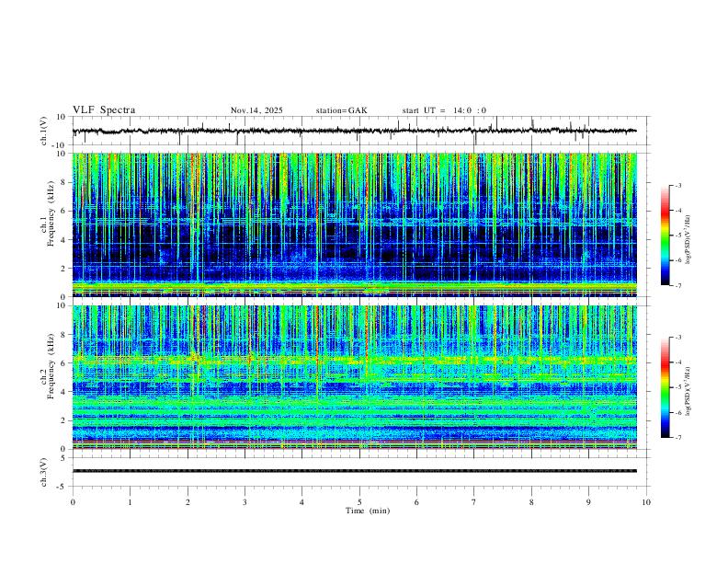Click the "ch.1(V)" waveform axis label
The width and height of the screenshot is (728, 563).
pyautogui.click(x=44, y=131)
